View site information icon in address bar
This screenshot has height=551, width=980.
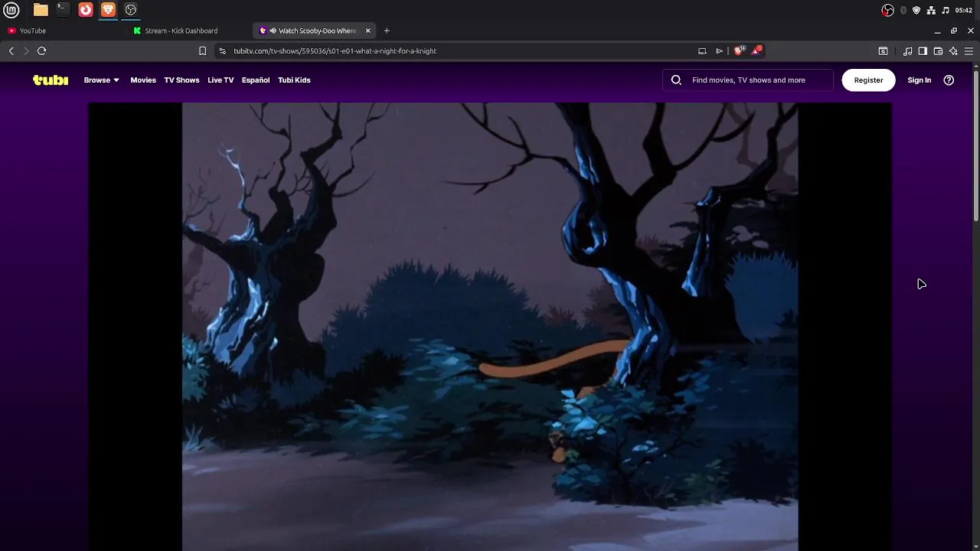[222, 51]
